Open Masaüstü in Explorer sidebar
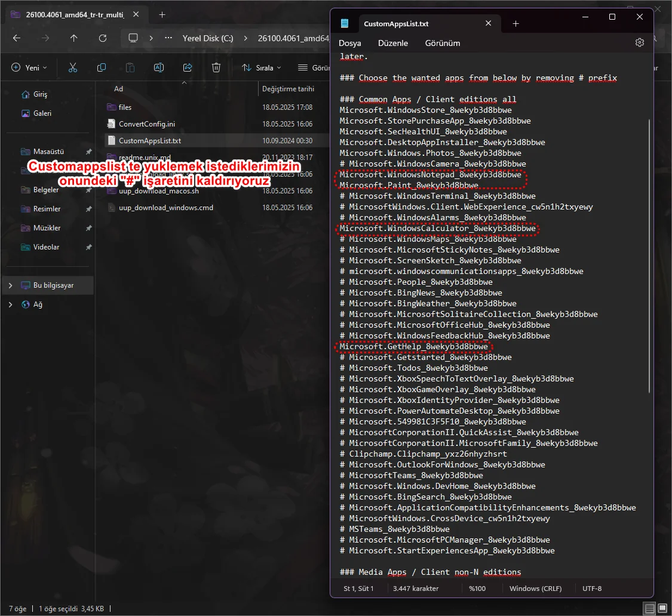The height and width of the screenshot is (616, 672). pyautogui.click(x=48, y=152)
